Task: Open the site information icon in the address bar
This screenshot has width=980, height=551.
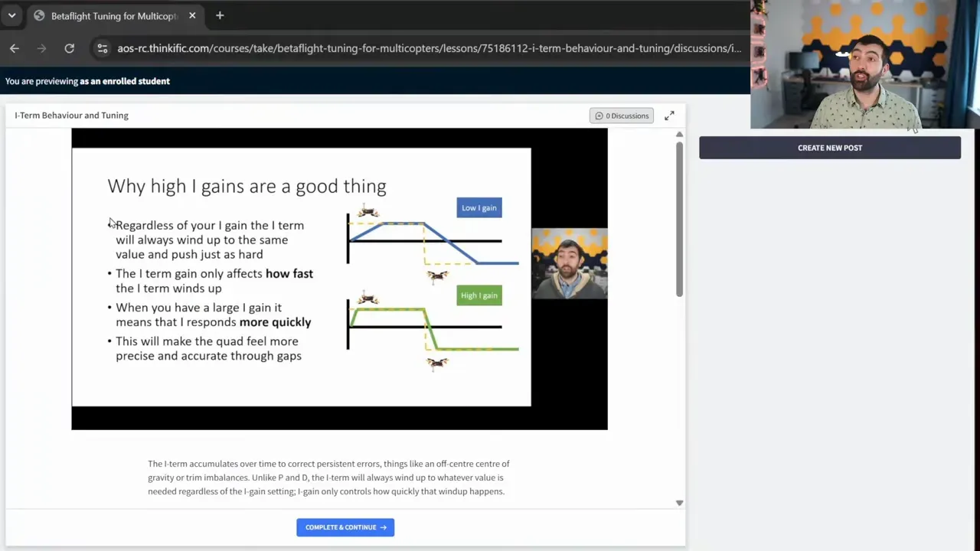Action: pyautogui.click(x=102, y=48)
